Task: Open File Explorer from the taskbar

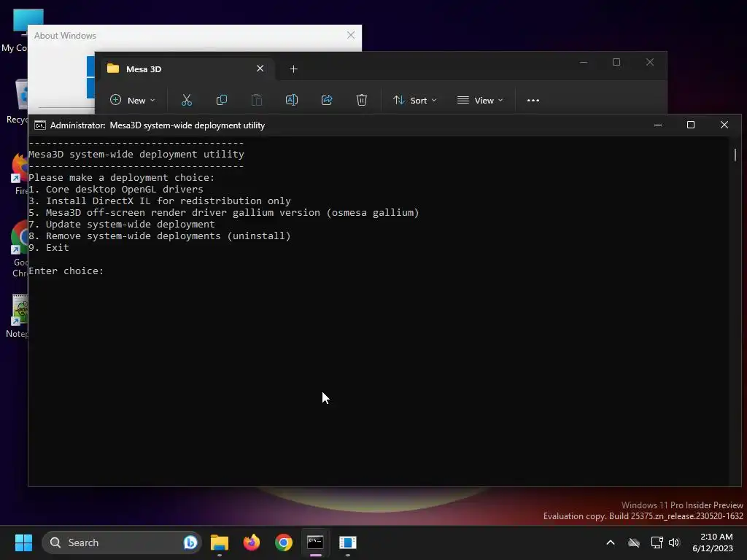Action: point(220,542)
